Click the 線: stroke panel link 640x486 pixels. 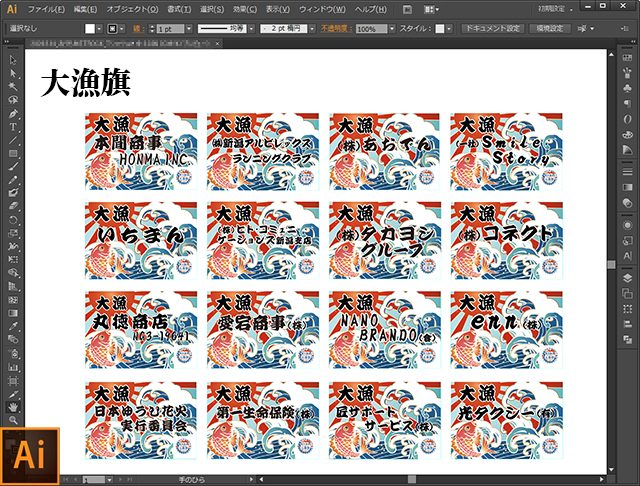138,29
